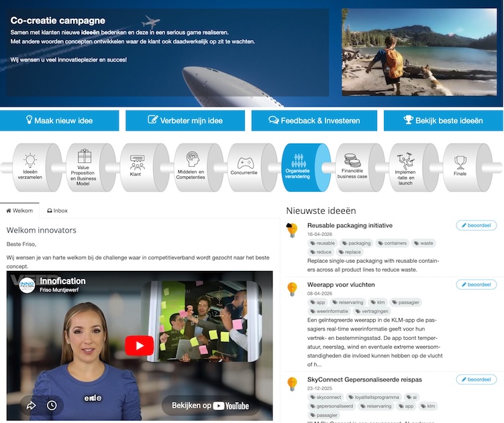Switch to the Inbox tab
Image resolution: width=504 pixels, height=423 pixels.
coord(57,210)
